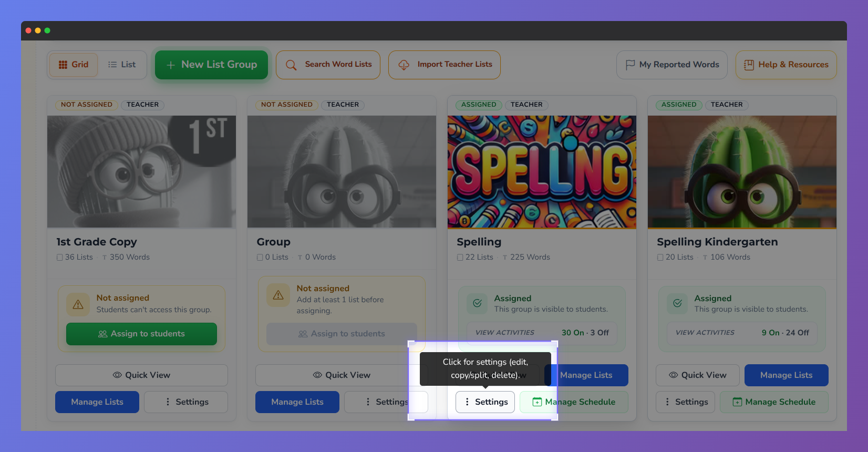This screenshot has width=868, height=452.
Task: Open Settings for the Spelling card
Action: click(485, 402)
